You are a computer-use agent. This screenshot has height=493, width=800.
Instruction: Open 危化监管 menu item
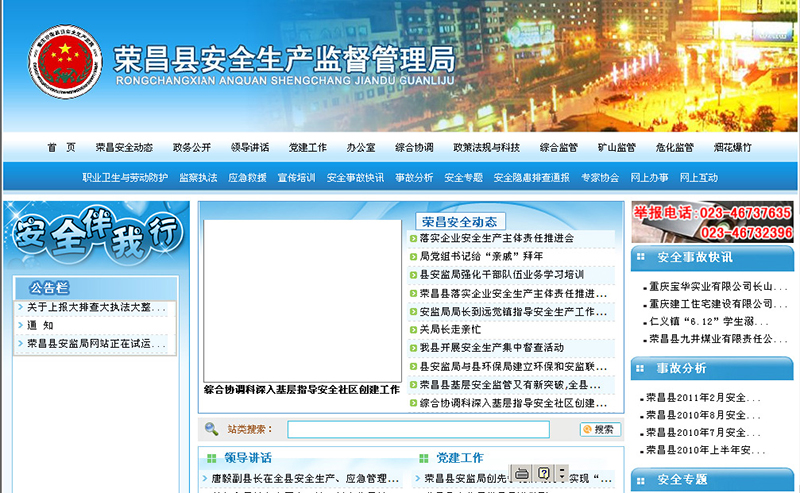click(x=674, y=147)
